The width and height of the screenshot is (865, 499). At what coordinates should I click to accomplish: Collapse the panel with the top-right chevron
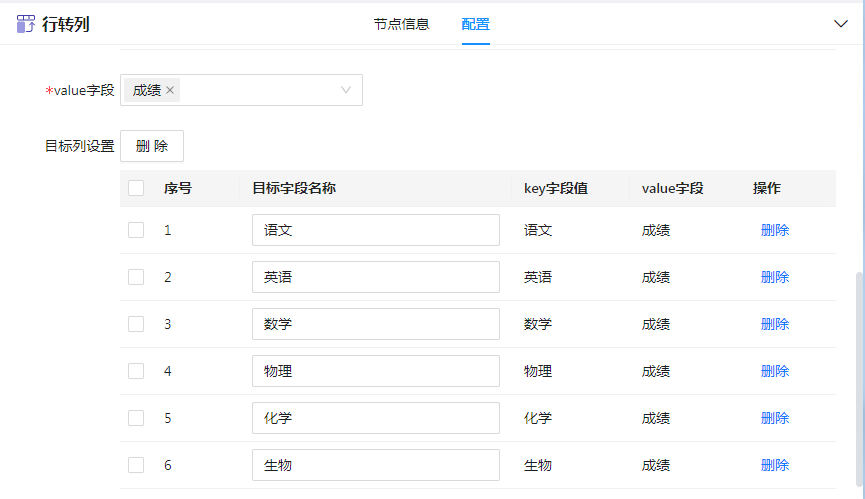(840, 24)
